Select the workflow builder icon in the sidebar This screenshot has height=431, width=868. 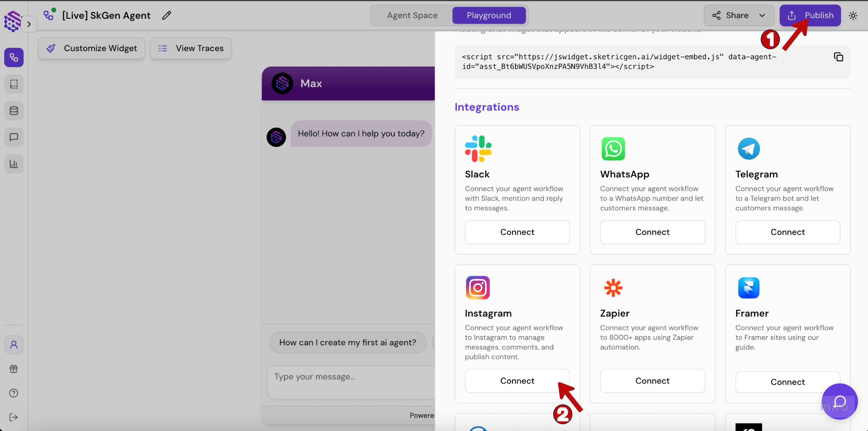14,57
